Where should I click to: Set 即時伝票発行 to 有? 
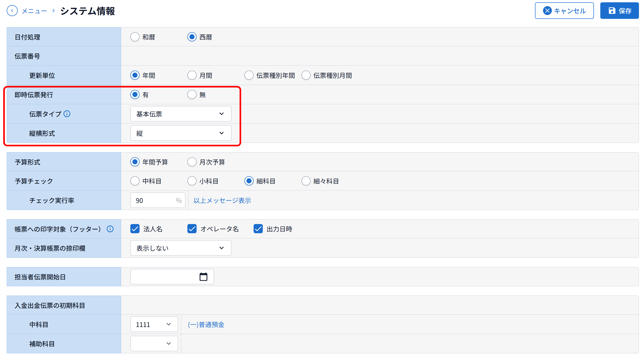tap(135, 95)
